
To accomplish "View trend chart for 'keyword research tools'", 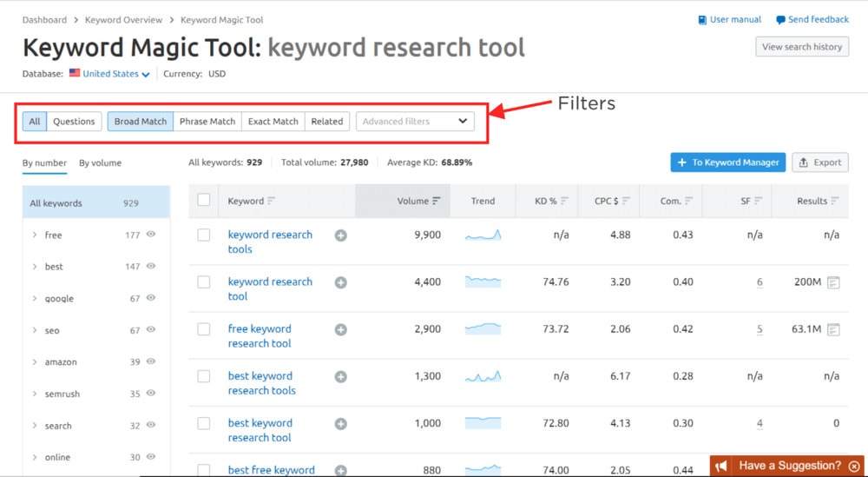I will [483, 235].
